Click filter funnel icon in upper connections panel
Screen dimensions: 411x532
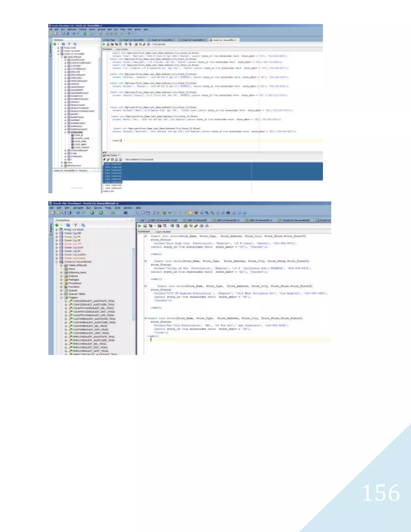(x=69, y=44)
